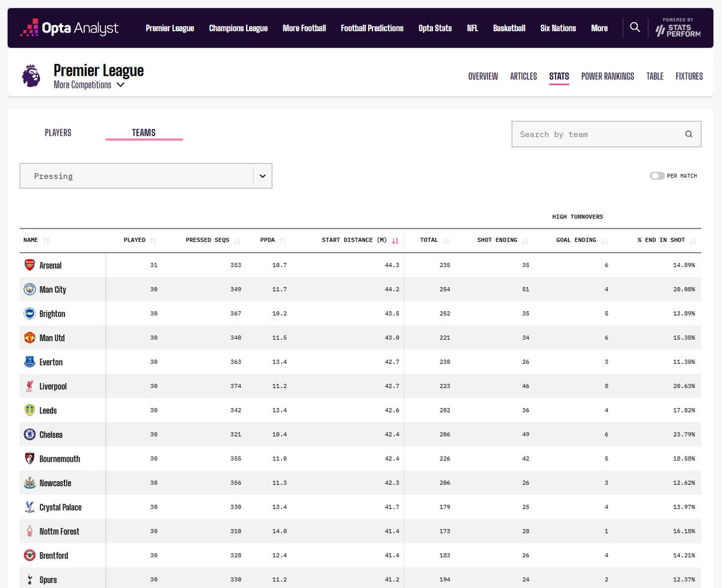Image resolution: width=722 pixels, height=588 pixels.
Task: Open Bournemouth club badge
Action: point(29,458)
